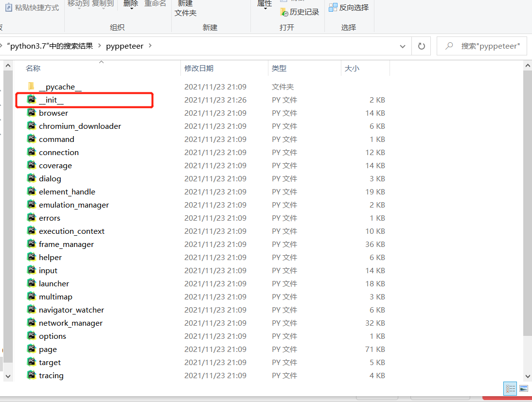The height and width of the screenshot is (402, 532).
Task: Click the 属性 properties button
Action: click(265, 4)
